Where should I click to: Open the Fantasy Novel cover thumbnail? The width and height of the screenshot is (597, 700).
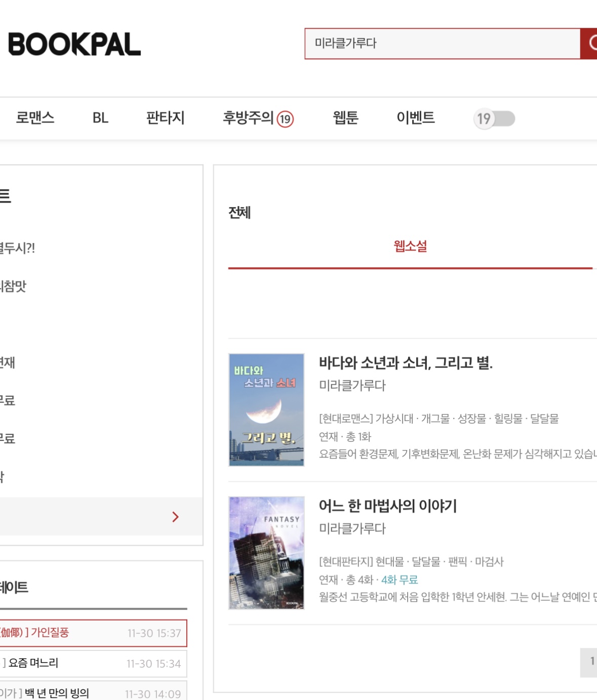pyautogui.click(x=266, y=553)
